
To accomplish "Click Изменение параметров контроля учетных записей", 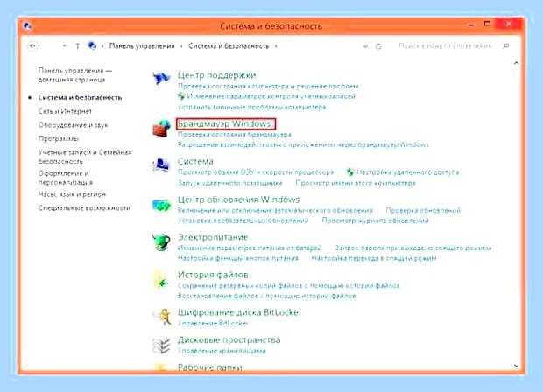I will click(271, 96).
